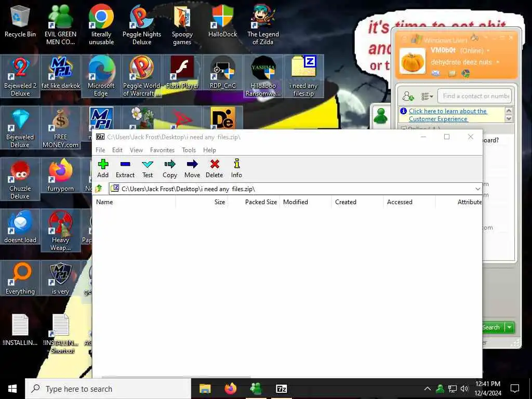Viewport: 532px width, 399px height.
Task: Open the Windows Start menu
Action: pyautogui.click(x=12, y=389)
